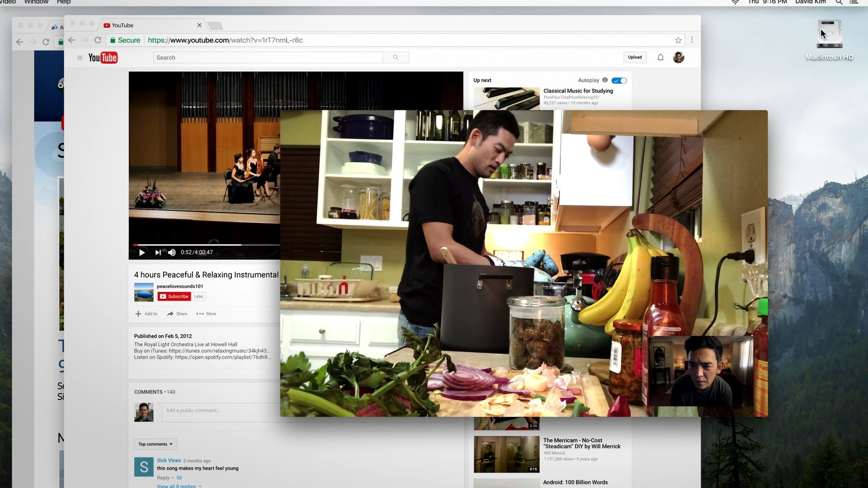Click the YouTube play button
Image resolution: width=868 pixels, height=488 pixels.
click(x=142, y=253)
